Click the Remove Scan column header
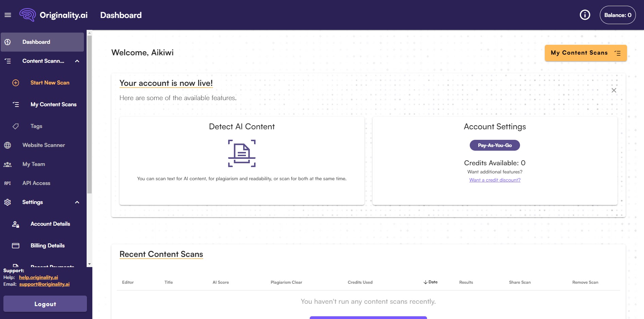The height and width of the screenshot is (319, 644). coord(585,282)
